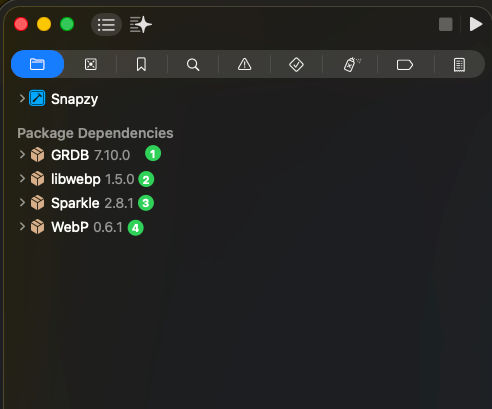Expand the Sparkle package disclosure arrow
492x409 pixels.
pyautogui.click(x=22, y=202)
